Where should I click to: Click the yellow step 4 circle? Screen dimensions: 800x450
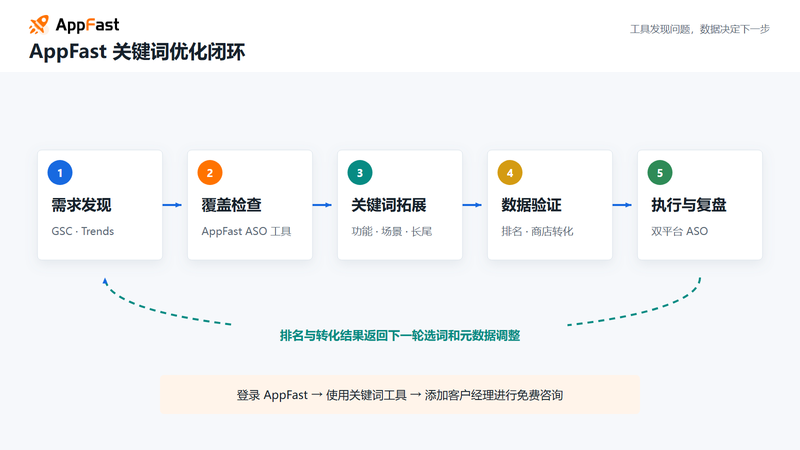(510, 173)
